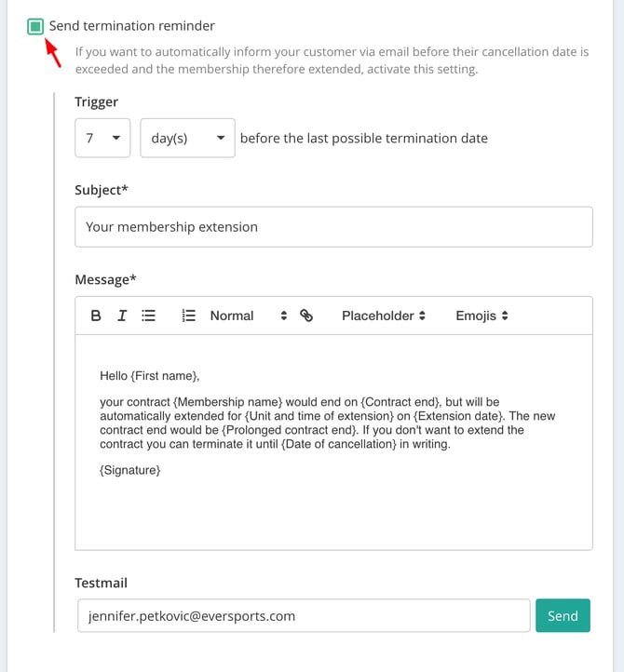Open the Emojis picker menu

coord(482,316)
